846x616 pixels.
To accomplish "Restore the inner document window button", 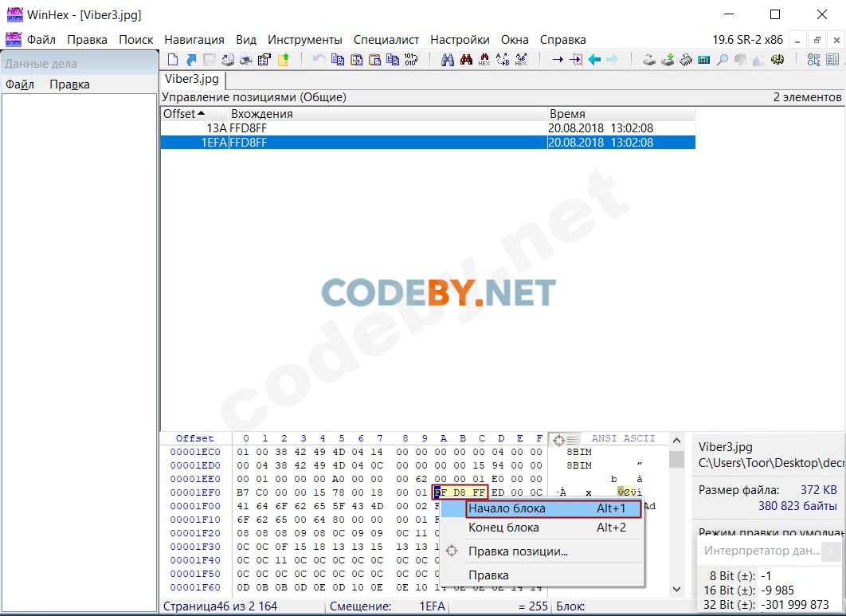I will [817, 40].
